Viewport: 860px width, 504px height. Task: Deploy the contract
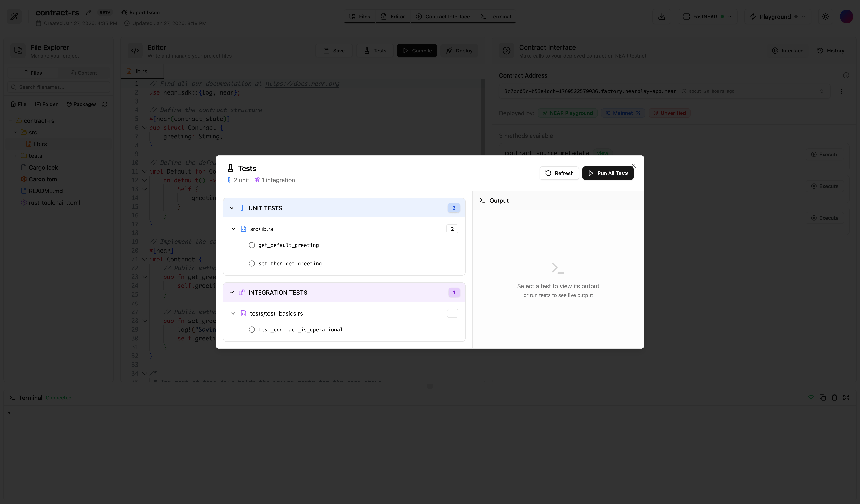pyautogui.click(x=459, y=50)
